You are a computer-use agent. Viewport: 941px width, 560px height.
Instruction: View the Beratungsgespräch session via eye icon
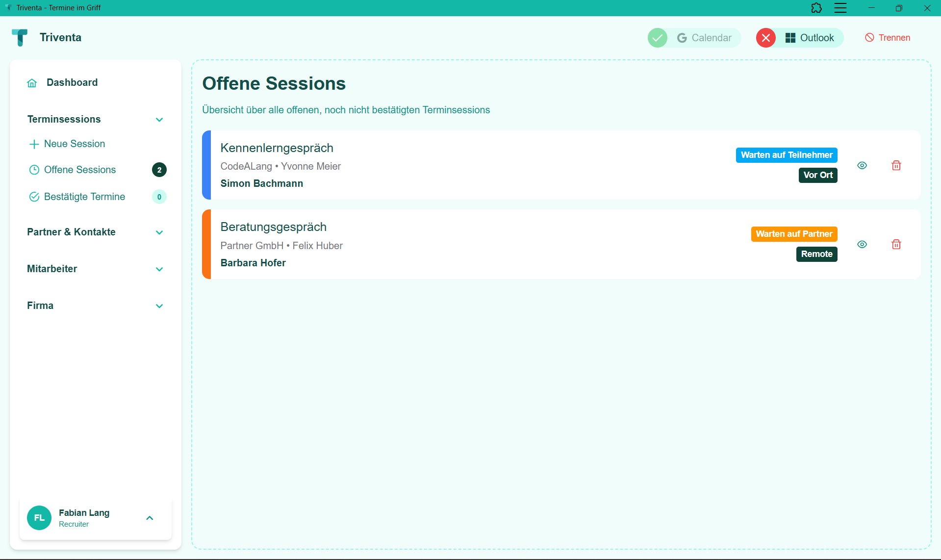pos(862,245)
